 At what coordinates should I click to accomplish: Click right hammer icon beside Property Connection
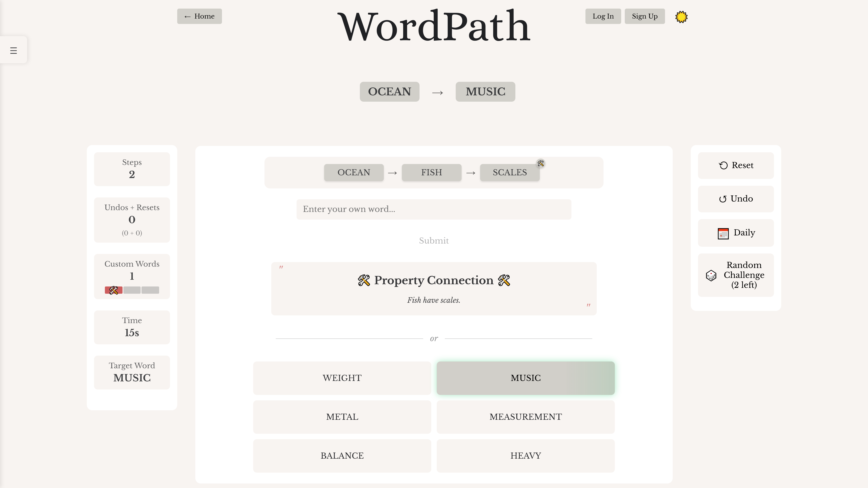[504, 280]
